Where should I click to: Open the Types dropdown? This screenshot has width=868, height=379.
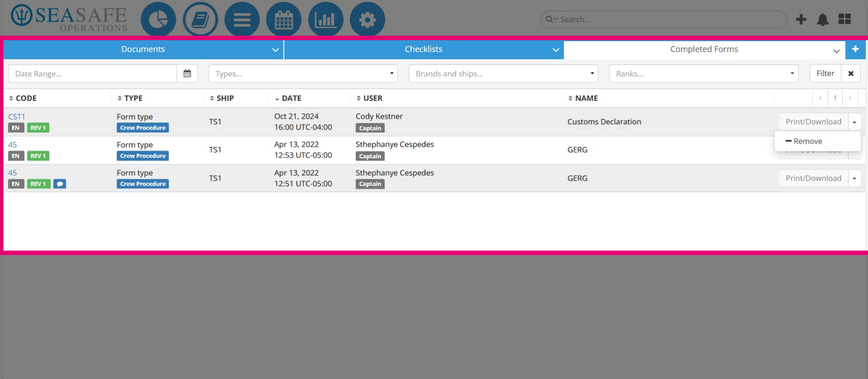click(x=303, y=74)
